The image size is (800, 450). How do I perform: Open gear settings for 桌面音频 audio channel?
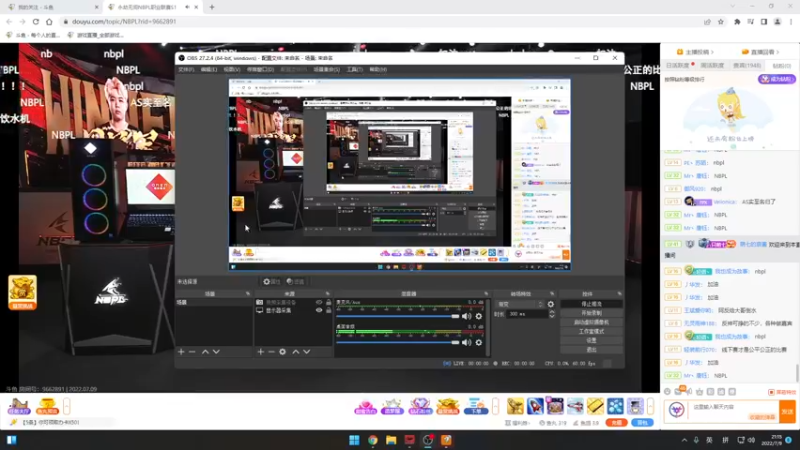[479, 342]
